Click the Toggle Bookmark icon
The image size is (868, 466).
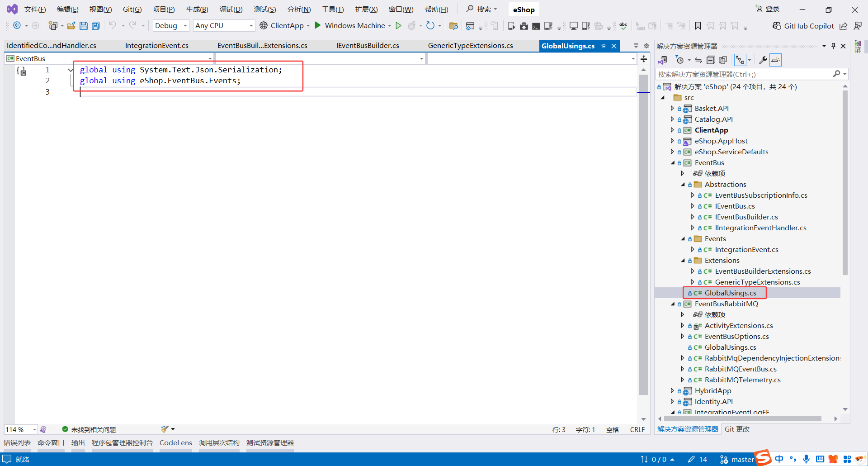[698, 26]
